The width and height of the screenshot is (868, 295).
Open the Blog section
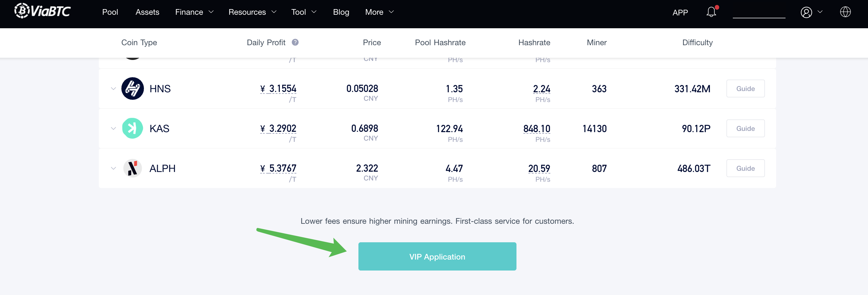pyautogui.click(x=341, y=12)
